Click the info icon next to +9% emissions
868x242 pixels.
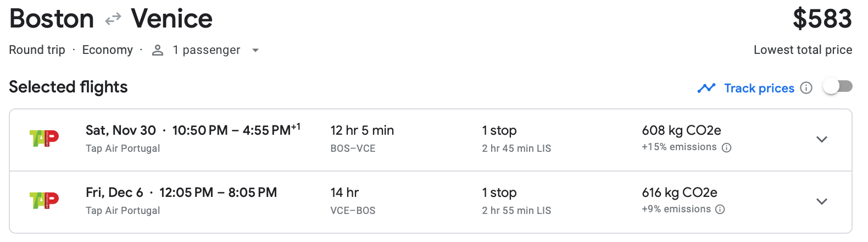720,210
